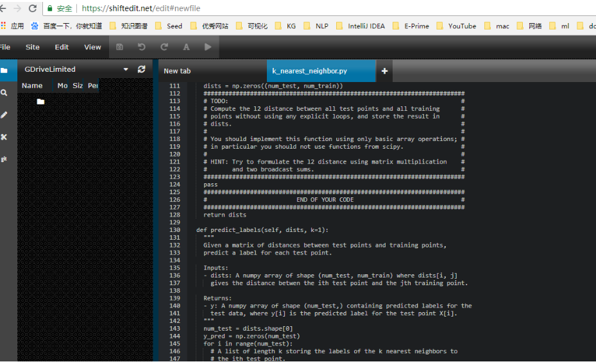Click the secure padlock icon
The image size is (596, 364).
coord(50,8)
